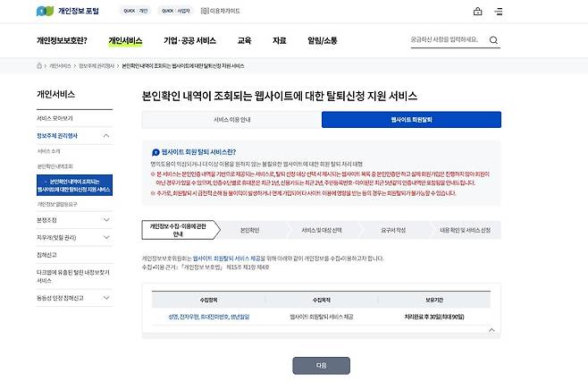Open 서비스 모아보기 in the sidebar
The height and width of the screenshot is (382, 588).
55,118
